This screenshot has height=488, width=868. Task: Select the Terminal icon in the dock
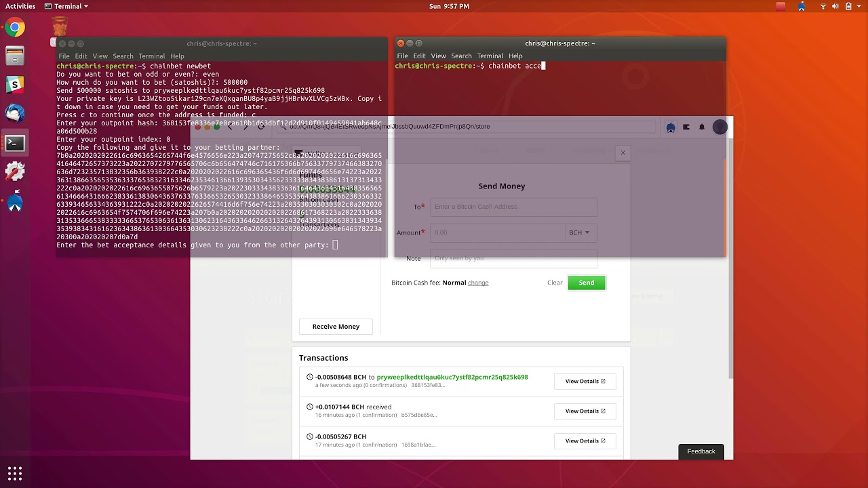pos(15,143)
